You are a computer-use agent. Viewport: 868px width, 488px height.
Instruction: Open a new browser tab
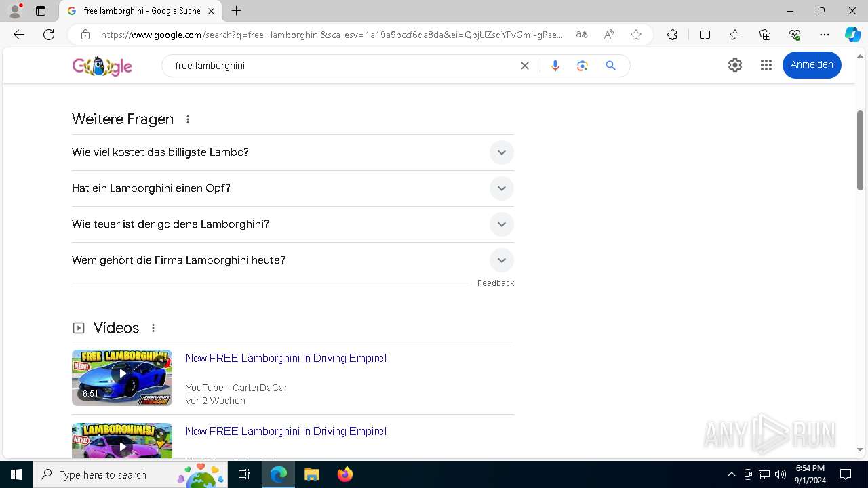[x=236, y=11]
